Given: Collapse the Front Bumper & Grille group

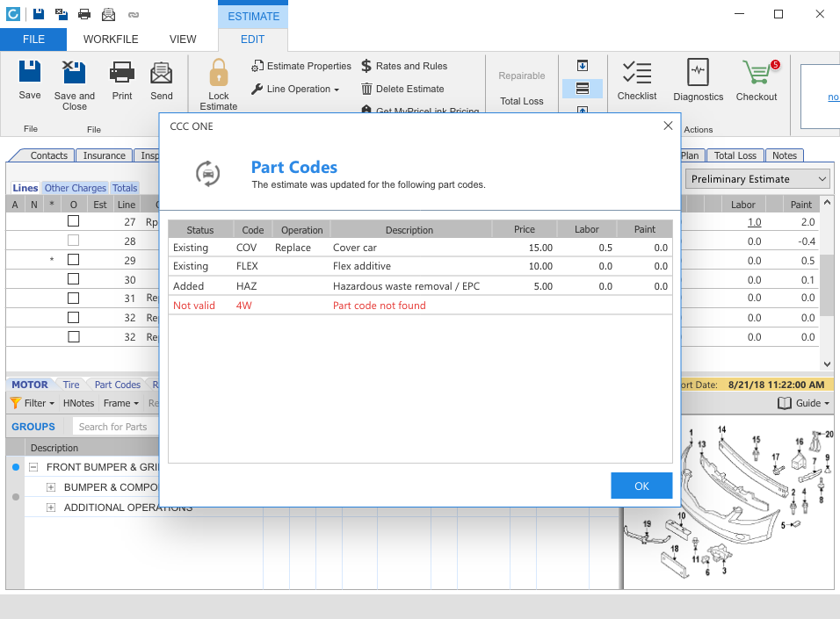Looking at the screenshot, I should click(x=33, y=468).
